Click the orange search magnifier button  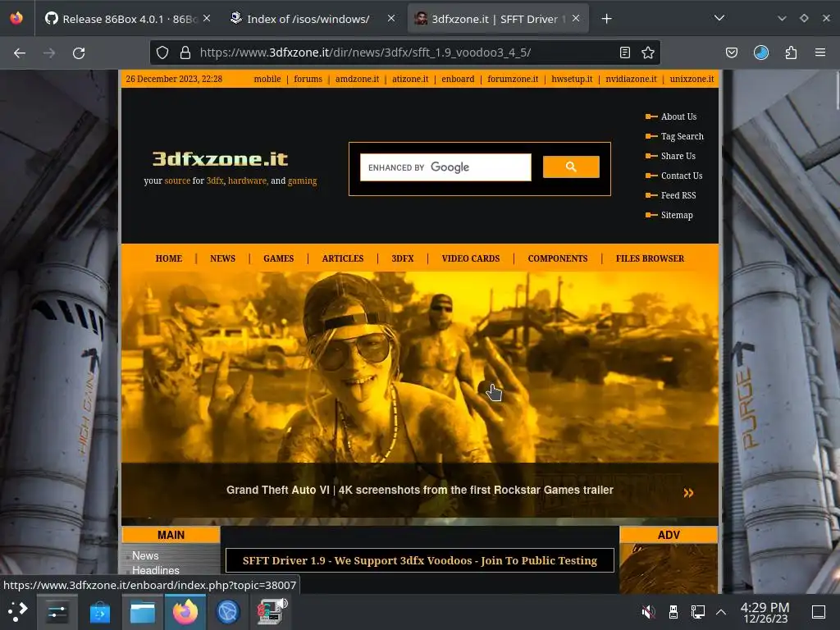tap(571, 167)
